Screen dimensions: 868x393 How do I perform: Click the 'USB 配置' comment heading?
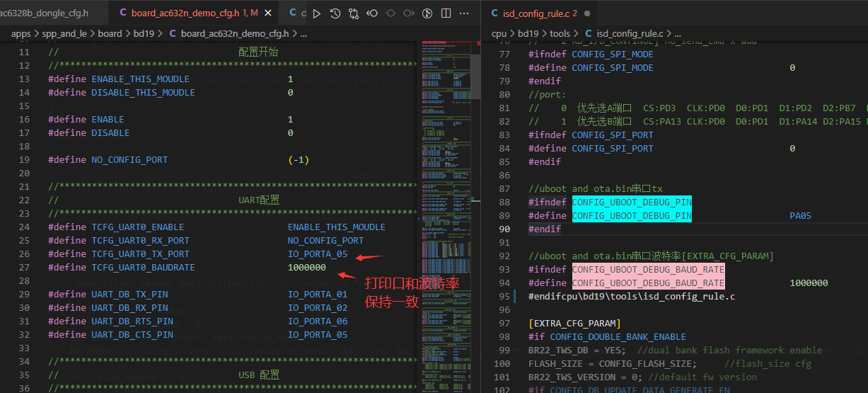(259, 375)
